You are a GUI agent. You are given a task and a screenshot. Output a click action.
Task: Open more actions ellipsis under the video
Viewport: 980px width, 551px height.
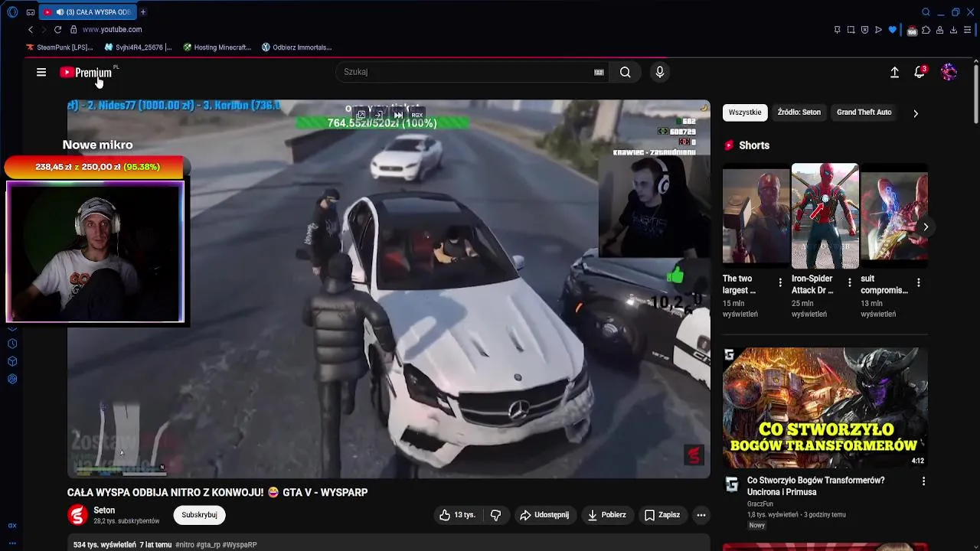701,515
